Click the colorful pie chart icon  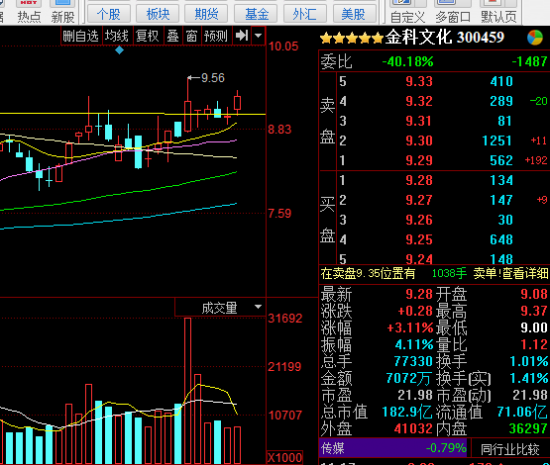pos(535,38)
